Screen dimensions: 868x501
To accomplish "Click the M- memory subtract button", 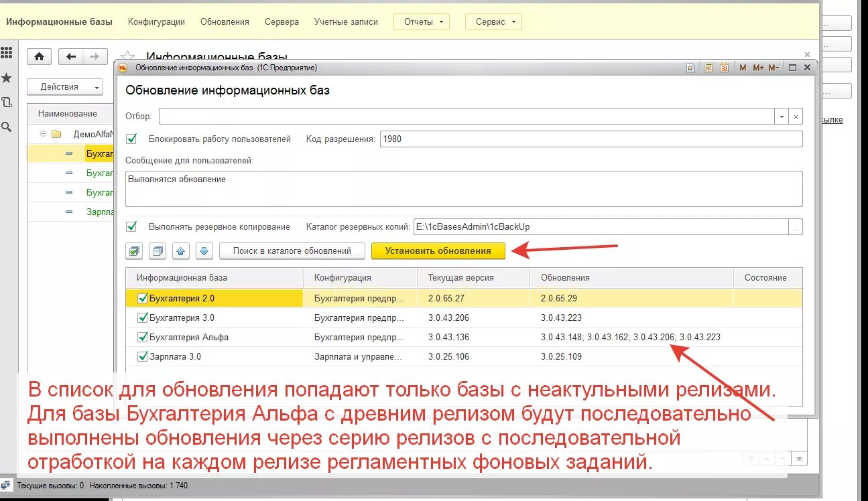I will coord(773,68).
